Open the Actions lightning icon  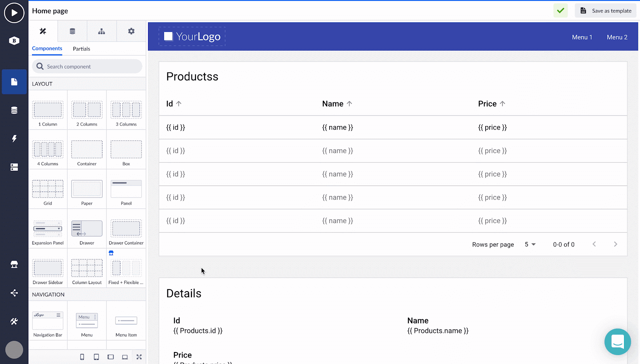(x=14, y=139)
